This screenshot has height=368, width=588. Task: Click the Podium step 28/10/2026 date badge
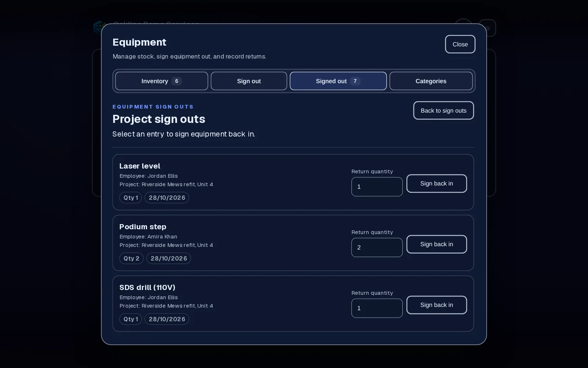169,258
